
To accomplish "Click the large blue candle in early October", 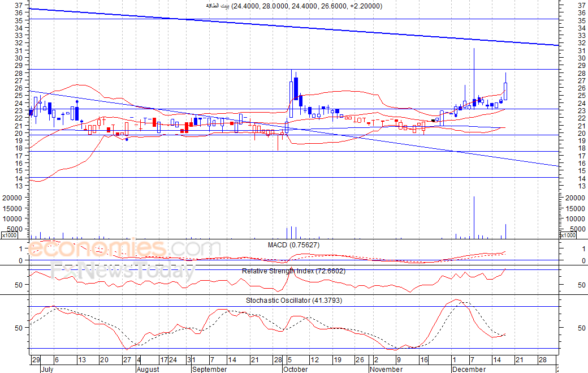I will coord(296,88).
